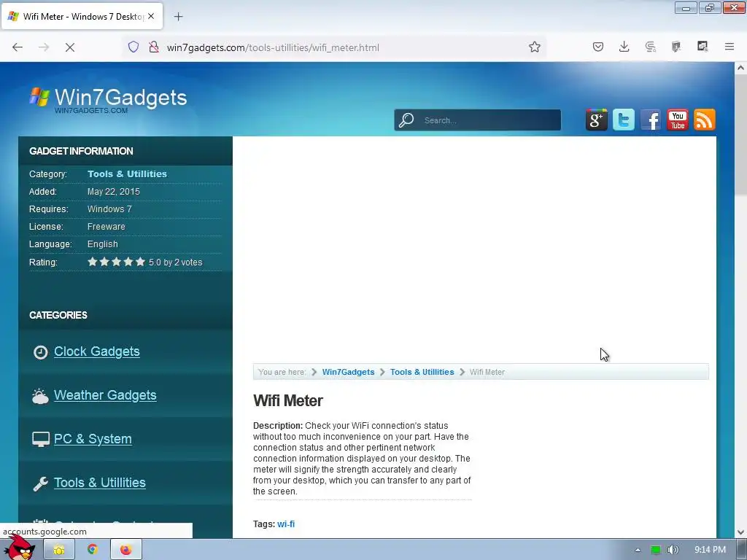Click the monitor icon beside PC & System
Viewport: 747px width, 560px height.
(x=41, y=439)
